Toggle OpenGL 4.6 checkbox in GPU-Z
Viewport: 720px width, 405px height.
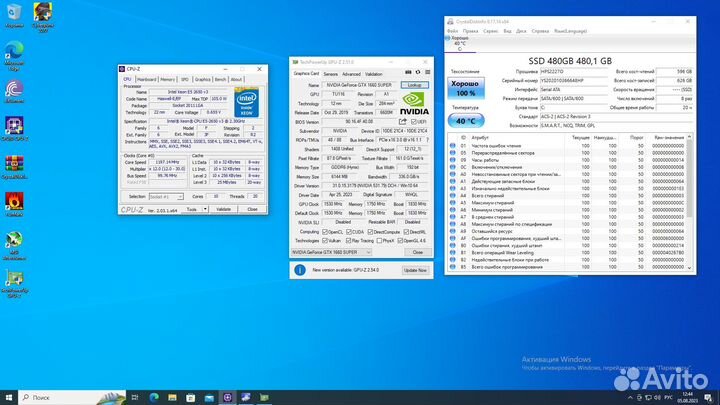[400, 241]
